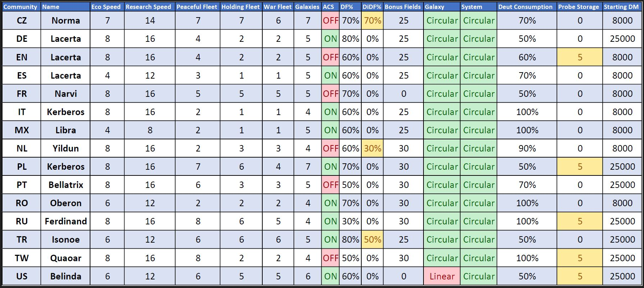Select the yellow 70% DiDF cell for Norma
Viewport: 644px width, 288px height.
(372, 21)
